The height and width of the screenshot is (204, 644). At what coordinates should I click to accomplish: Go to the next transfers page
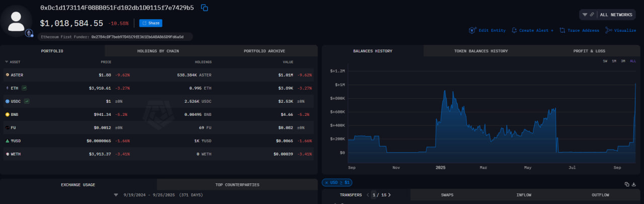click(389, 195)
